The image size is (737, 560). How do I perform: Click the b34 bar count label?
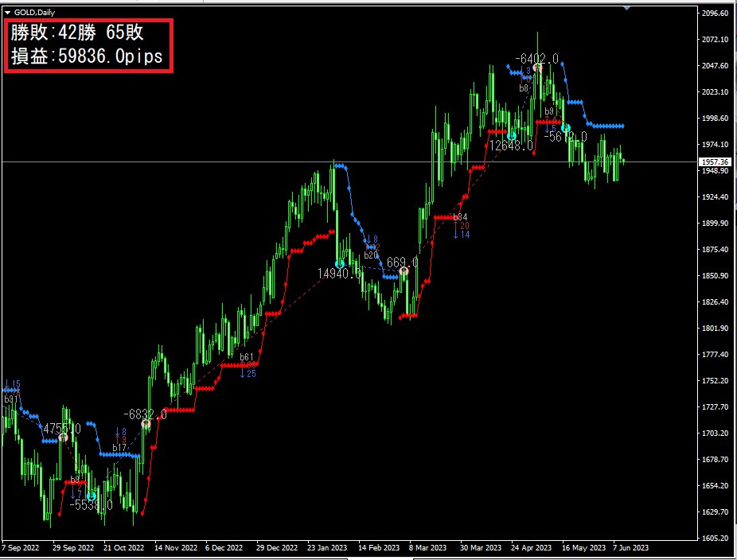(x=460, y=217)
